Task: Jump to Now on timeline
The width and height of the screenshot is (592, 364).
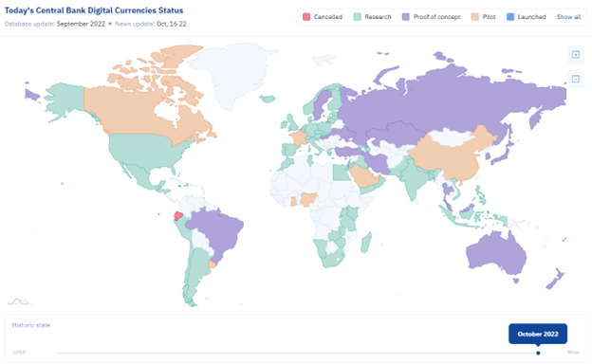Action: (573, 353)
